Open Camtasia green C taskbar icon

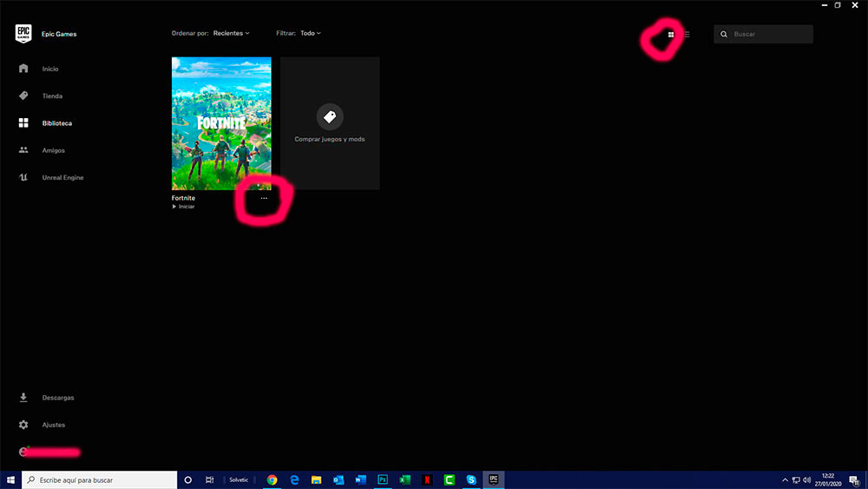449,479
